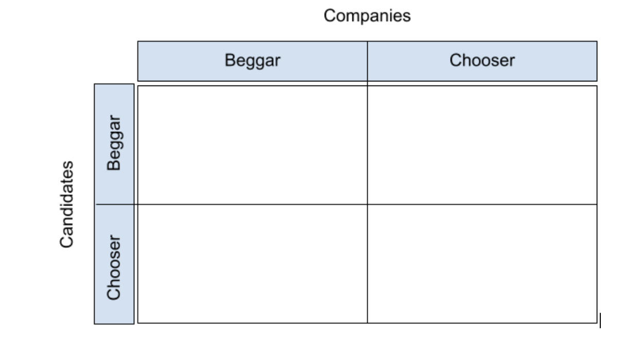The image size is (644, 341).
Task: Click the gap between column headers and body cells
Action: (367, 83)
